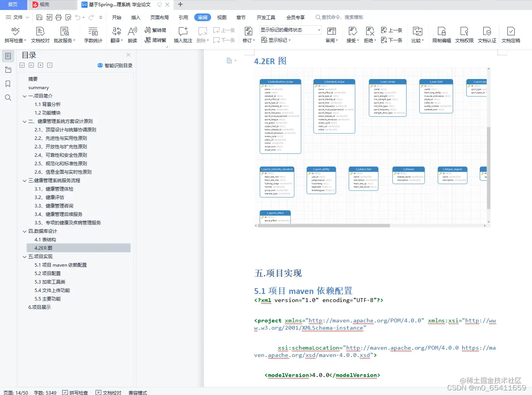Open the search icon in left sidebar
Viewport: 532px width, 395px height.
(8, 98)
